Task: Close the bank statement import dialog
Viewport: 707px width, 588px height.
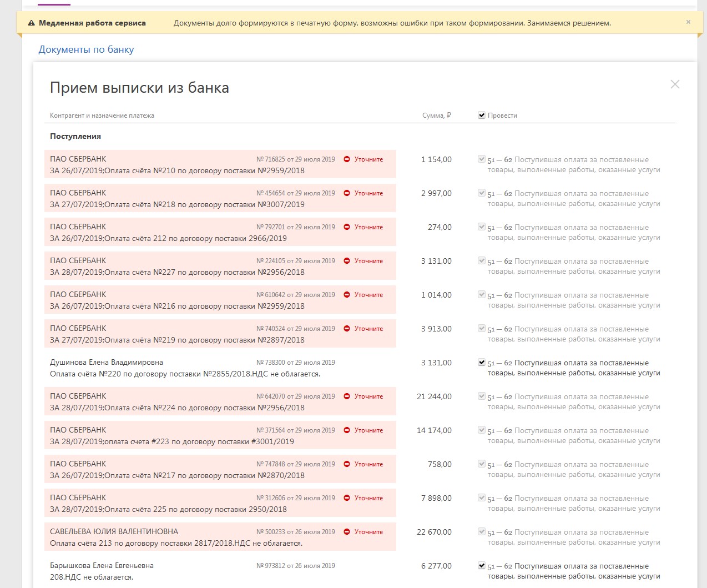Action: pyautogui.click(x=675, y=84)
